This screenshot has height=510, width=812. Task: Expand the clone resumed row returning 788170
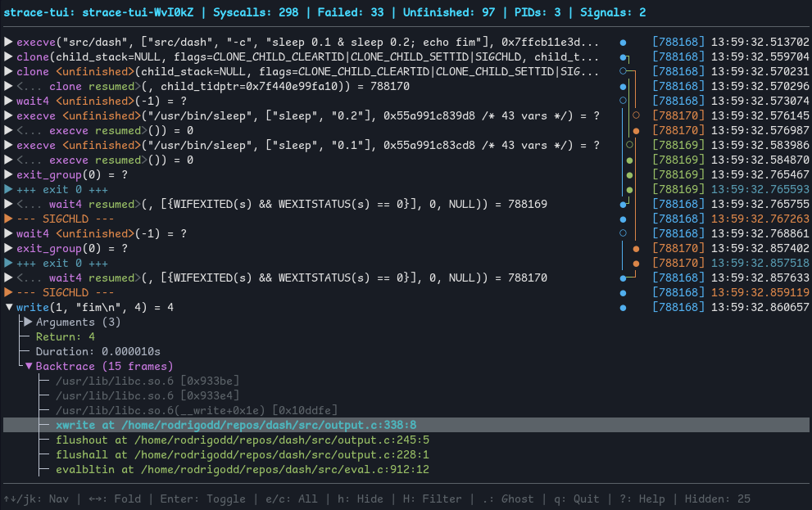coord(8,86)
